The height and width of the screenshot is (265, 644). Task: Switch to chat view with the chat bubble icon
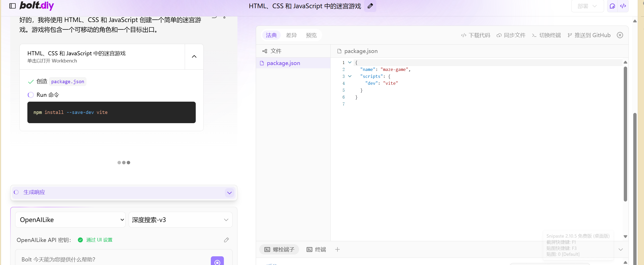coord(612,6)
